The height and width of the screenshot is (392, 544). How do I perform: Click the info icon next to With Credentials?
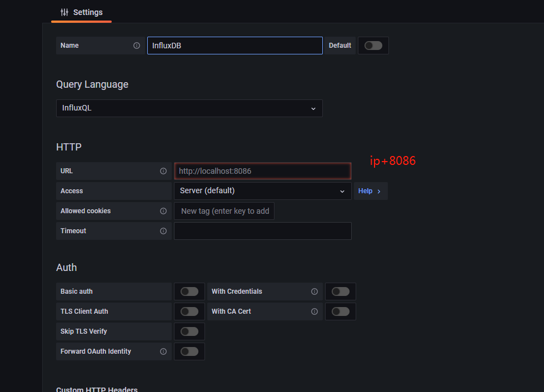315,292
